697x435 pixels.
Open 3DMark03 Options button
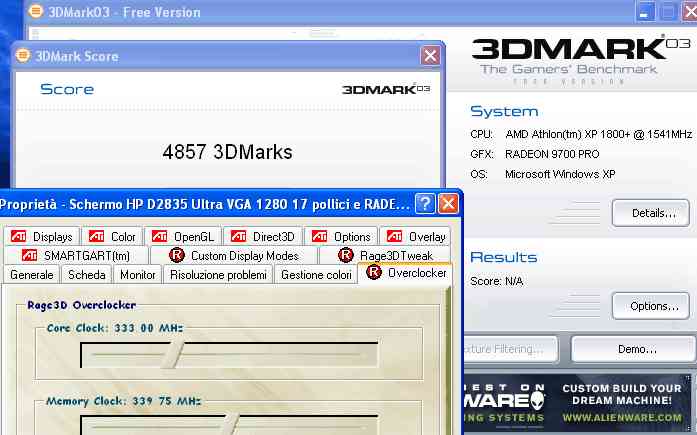click(x=651, y=306)
